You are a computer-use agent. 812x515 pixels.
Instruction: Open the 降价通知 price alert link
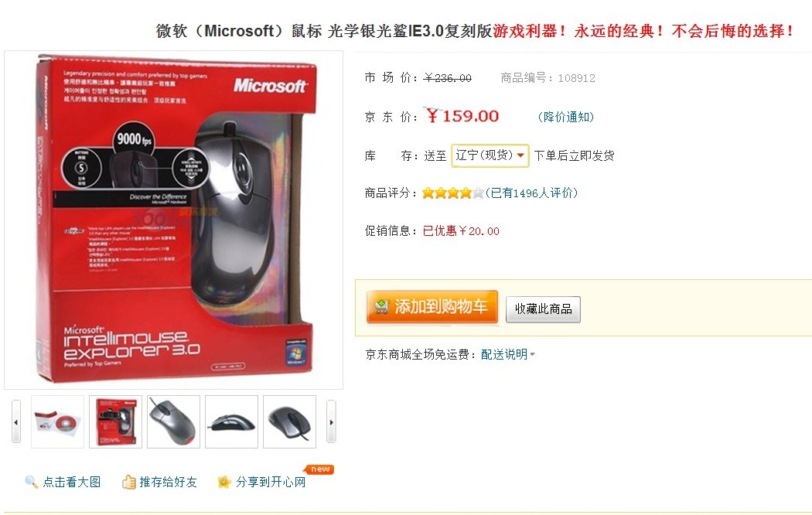[x=566, y=117]
